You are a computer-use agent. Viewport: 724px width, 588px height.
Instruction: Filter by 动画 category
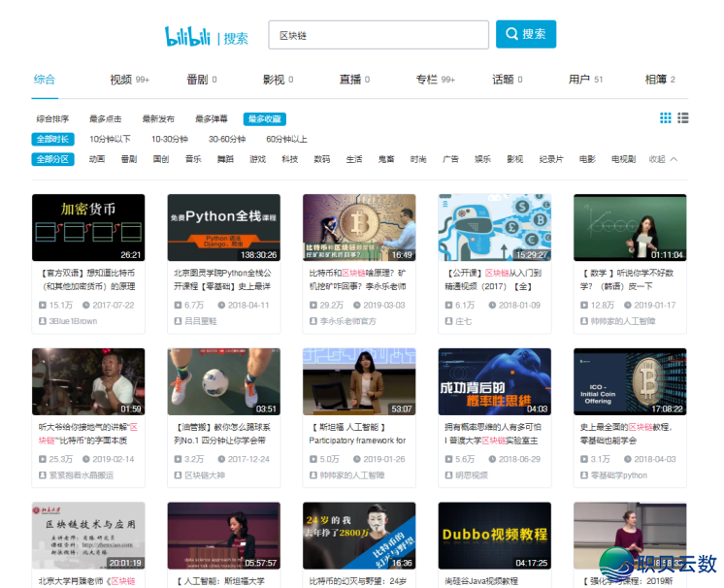(97, 159)
